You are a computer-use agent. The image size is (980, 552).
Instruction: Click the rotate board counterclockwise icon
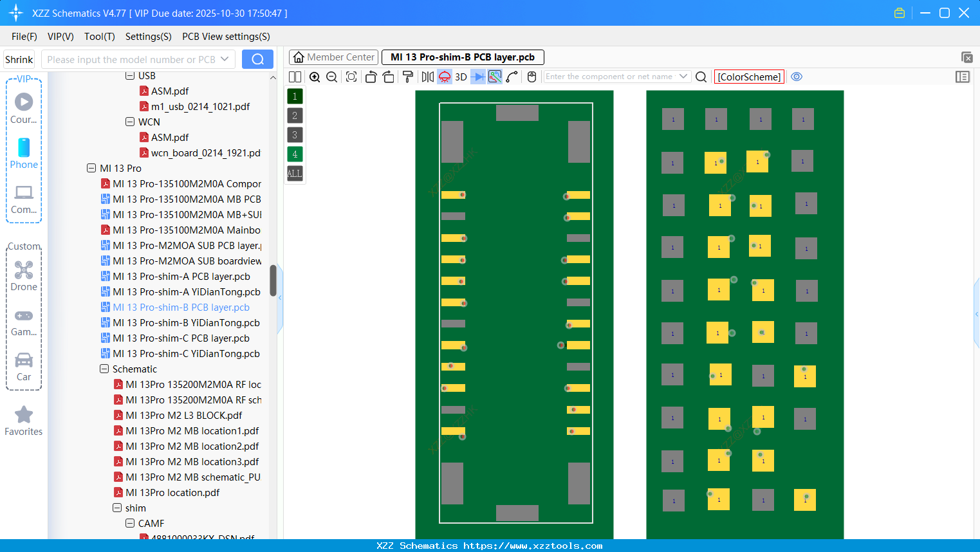(x=371, y=77)
